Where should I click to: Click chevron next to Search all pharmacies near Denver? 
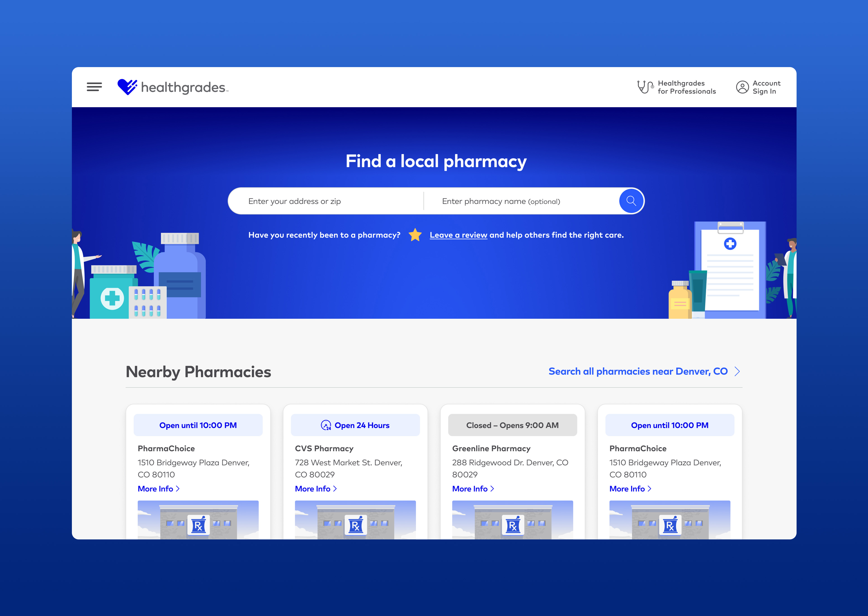737,371
